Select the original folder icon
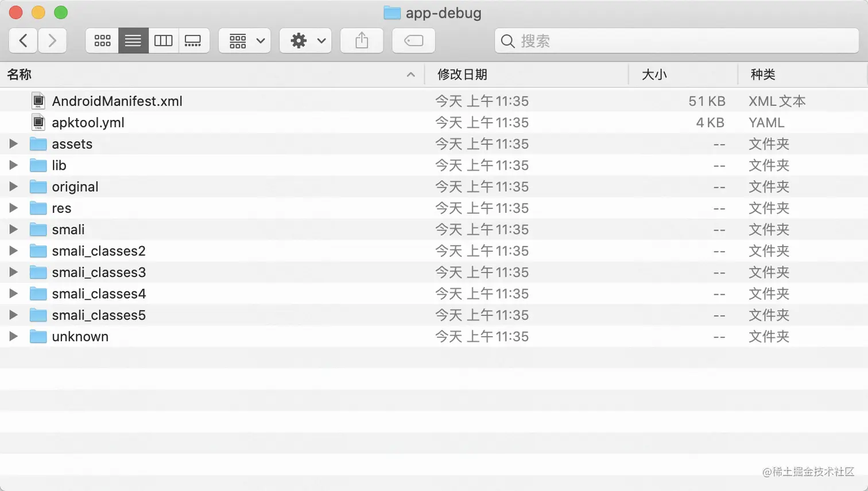868x491 pixels. point(38,186)
